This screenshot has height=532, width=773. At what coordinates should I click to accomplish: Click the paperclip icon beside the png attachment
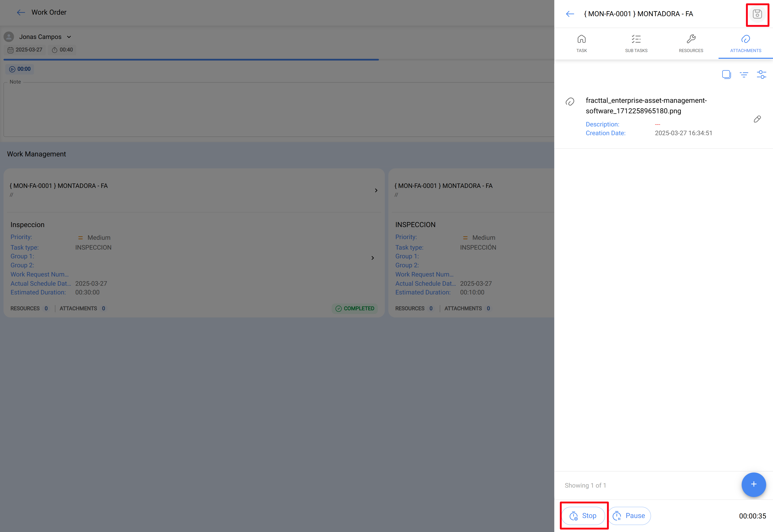point(570,102)
